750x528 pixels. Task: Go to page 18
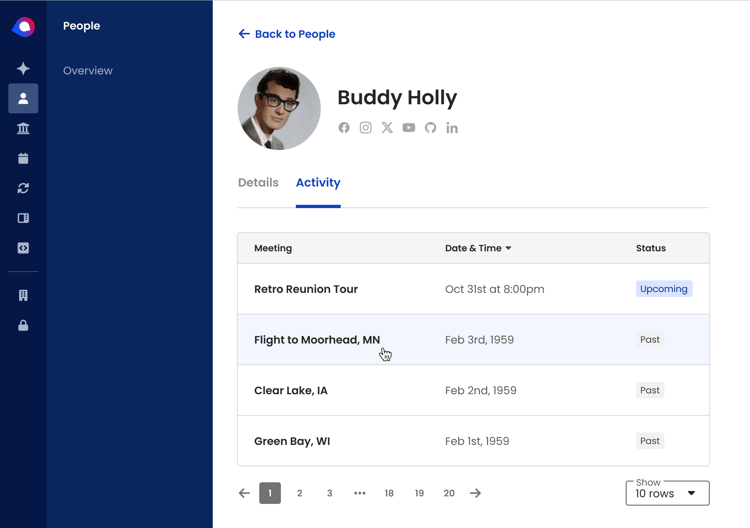pyautogui.click(x=389, y=493)
